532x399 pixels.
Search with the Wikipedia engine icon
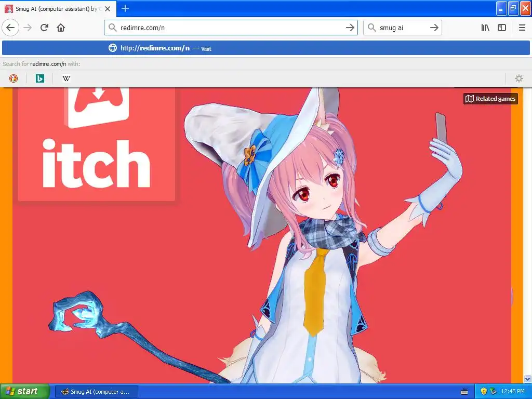(66, 78)
